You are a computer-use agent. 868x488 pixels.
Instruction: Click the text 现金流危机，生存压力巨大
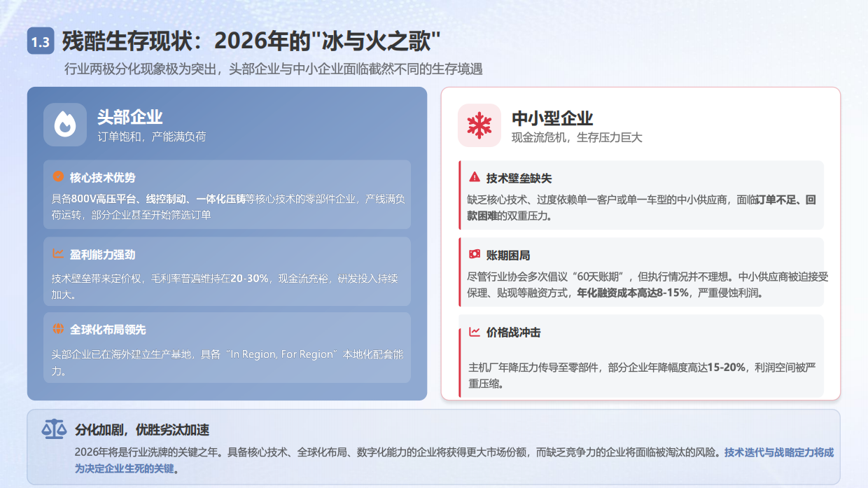point(577,137)
